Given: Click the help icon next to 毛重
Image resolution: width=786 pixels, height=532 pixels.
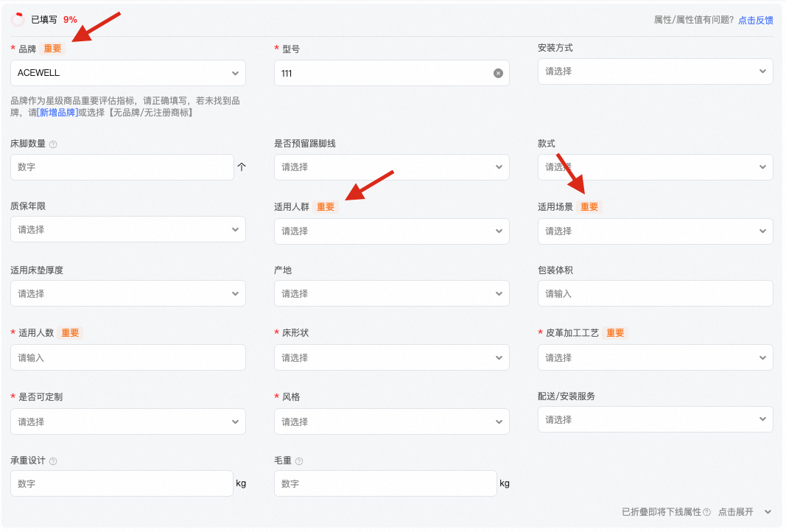Looking at the screenshot, I should click(299, 461).
